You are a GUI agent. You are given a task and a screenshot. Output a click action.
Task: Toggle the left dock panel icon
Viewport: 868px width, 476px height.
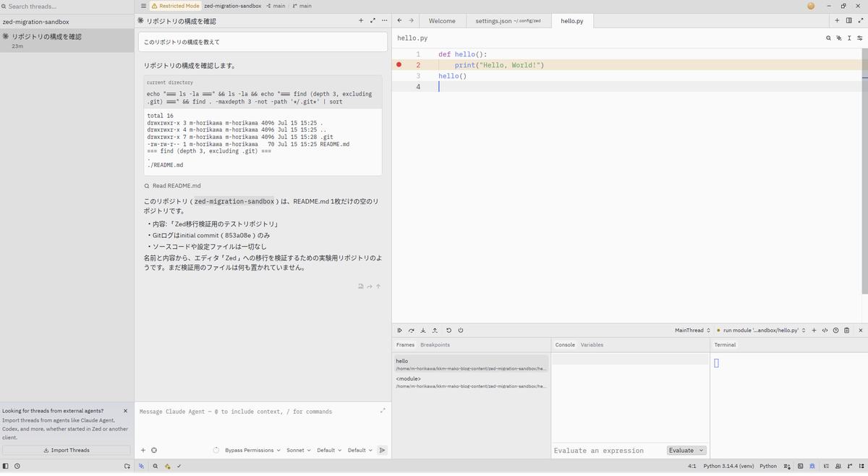pos(6,466)
